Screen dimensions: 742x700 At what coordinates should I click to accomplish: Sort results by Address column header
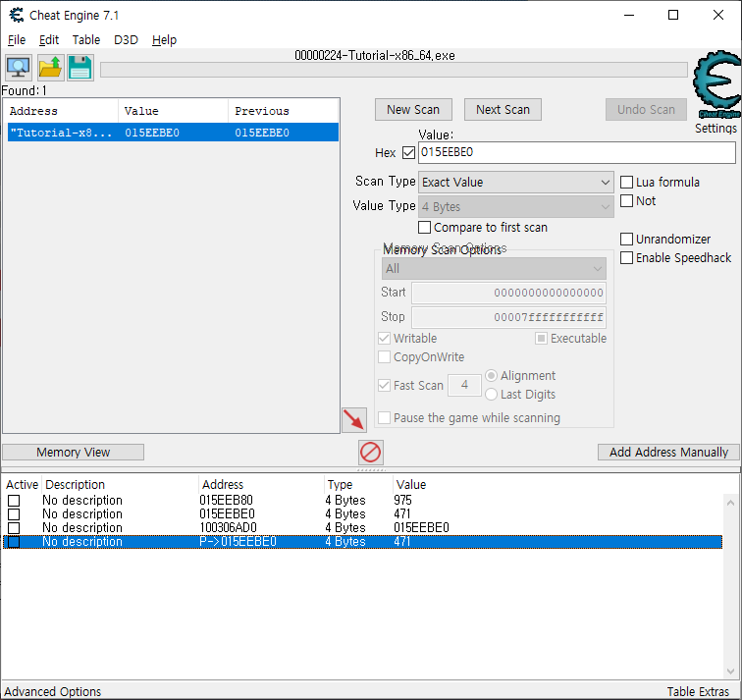click(x=61, y=111)
